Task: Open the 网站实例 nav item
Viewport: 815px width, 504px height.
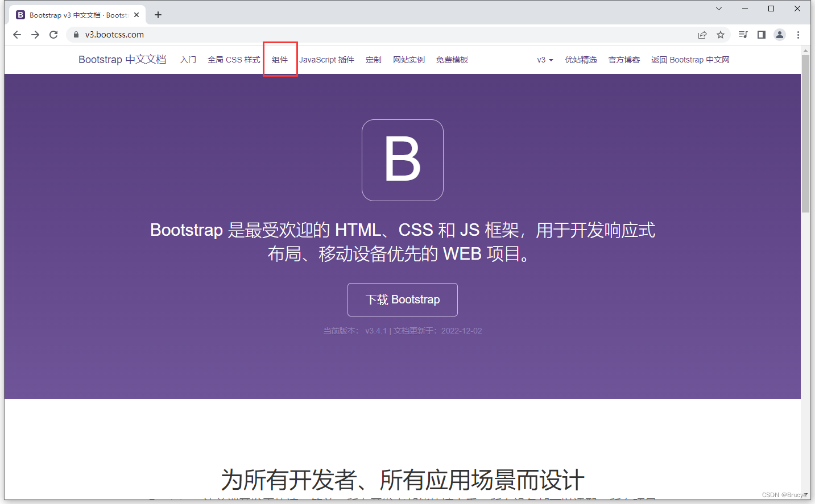Action: [x=409, y=60]
